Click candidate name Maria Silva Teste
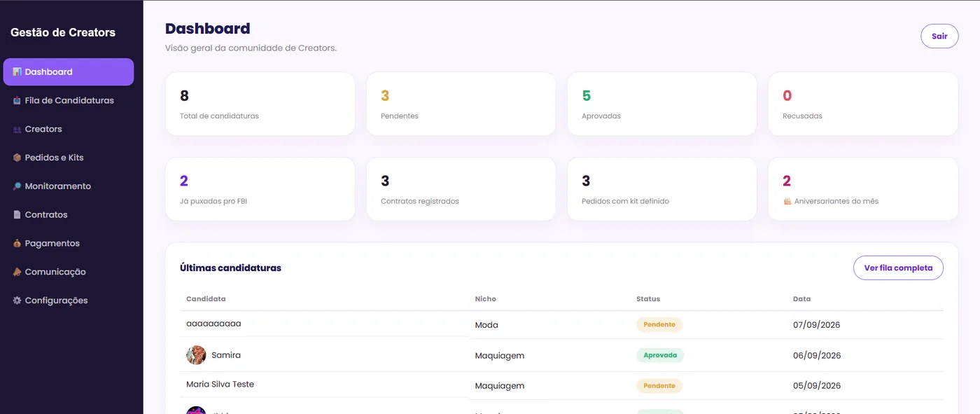980x414 pixels. 220,385
